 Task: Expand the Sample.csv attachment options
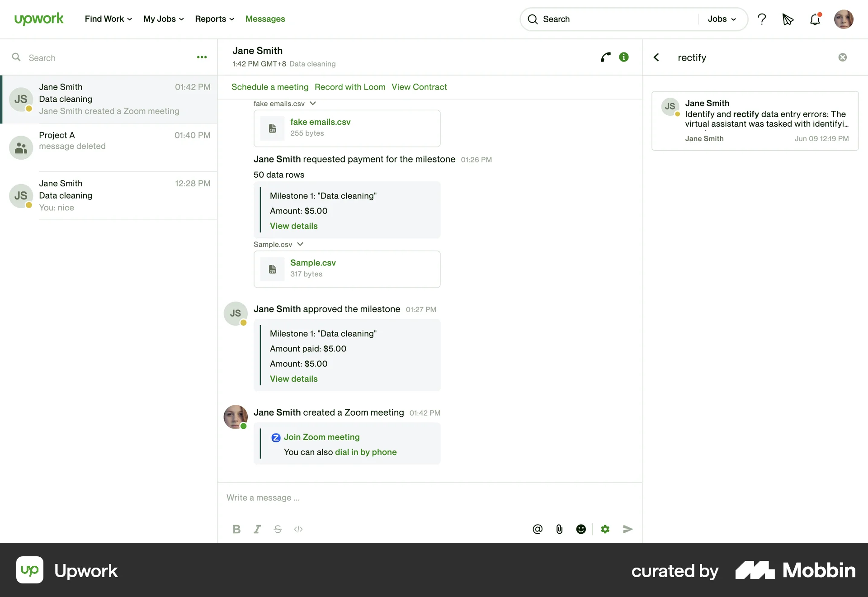(300, 244)
